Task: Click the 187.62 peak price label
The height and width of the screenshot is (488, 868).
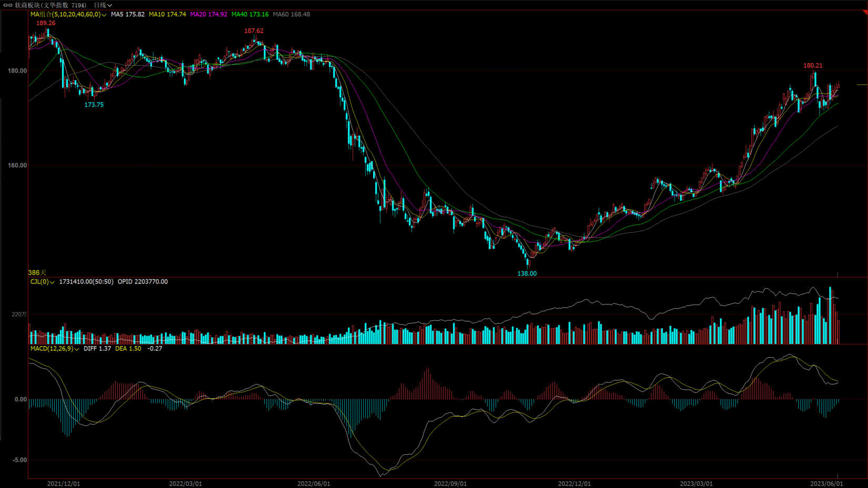Action: 254,31
